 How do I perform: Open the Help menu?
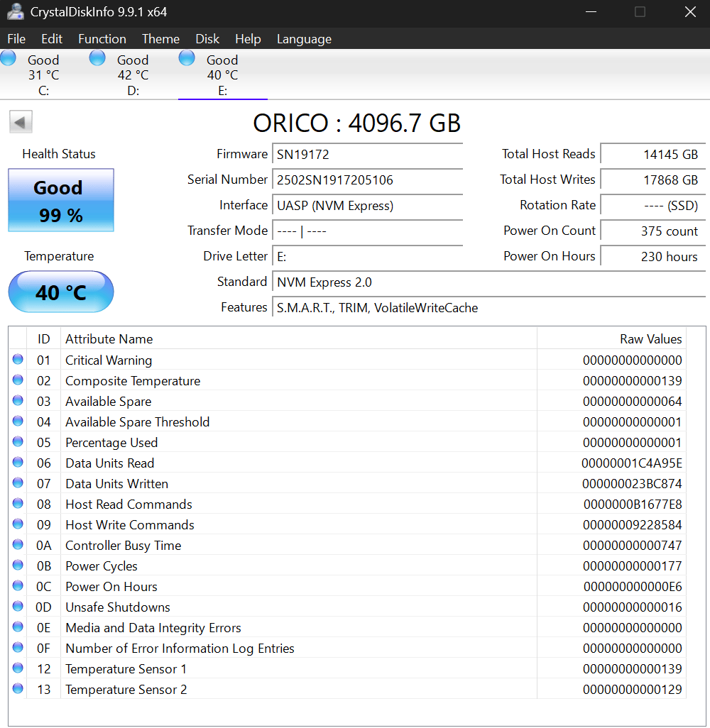tap(248, 39)
